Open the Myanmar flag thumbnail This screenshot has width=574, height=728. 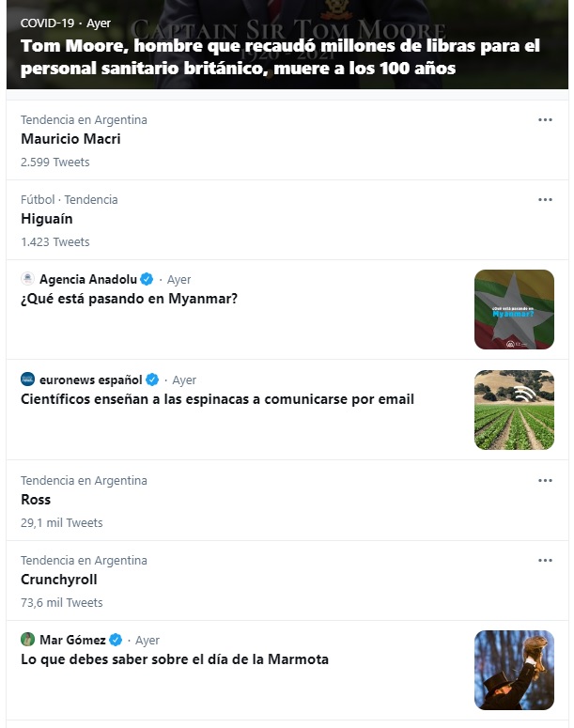[x=514, y=309]
